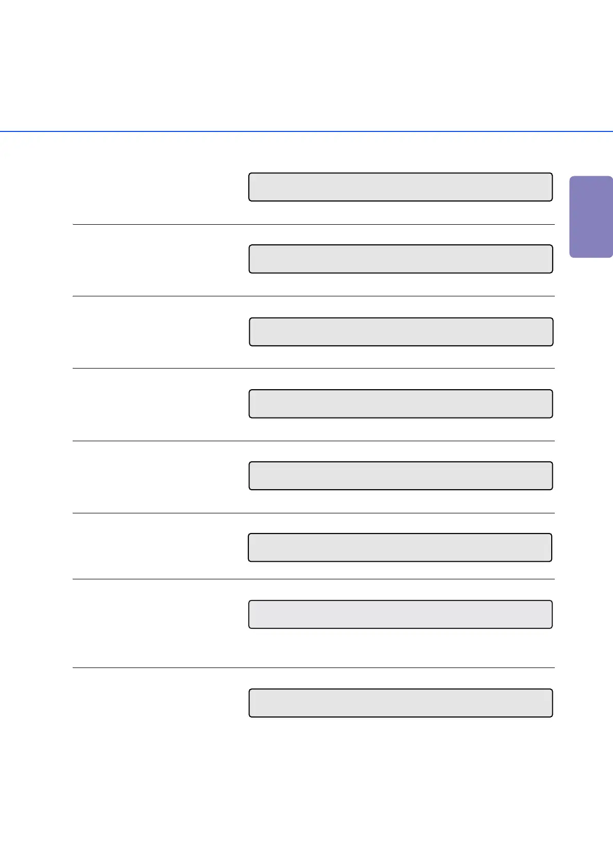Click the last gray text field

pyautogui.click(x=400, y=703)
